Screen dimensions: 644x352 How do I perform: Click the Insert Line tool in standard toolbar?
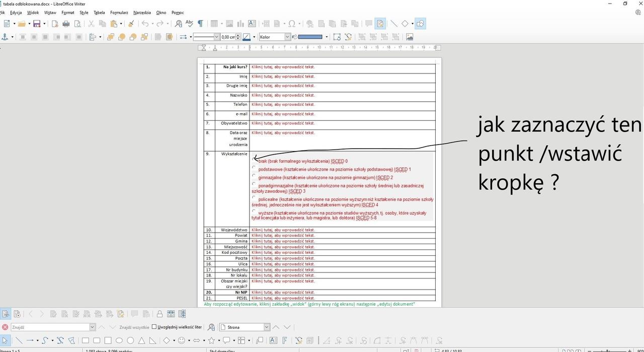click(x=394, y=24)
